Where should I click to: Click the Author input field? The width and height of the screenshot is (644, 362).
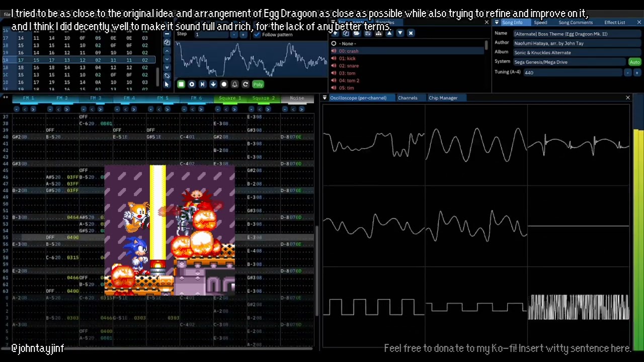(577, 43)
